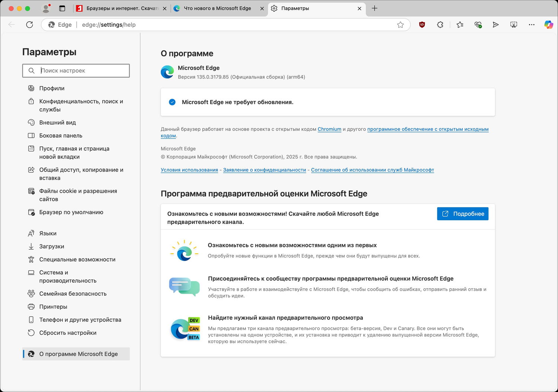Launch Copilot from the toolbar
Viewport: 558px width, 392px height.
[549, 25]
